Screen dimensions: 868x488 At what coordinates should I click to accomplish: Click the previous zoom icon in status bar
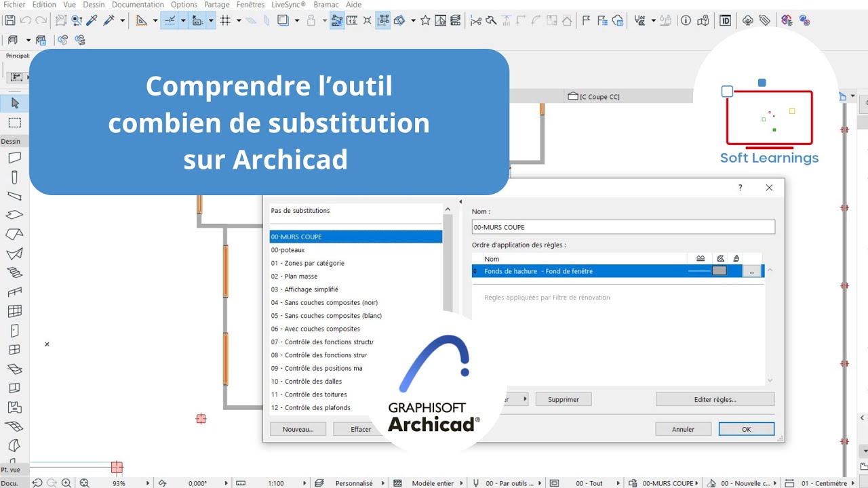pyautogui.click(x=37, y=483)
